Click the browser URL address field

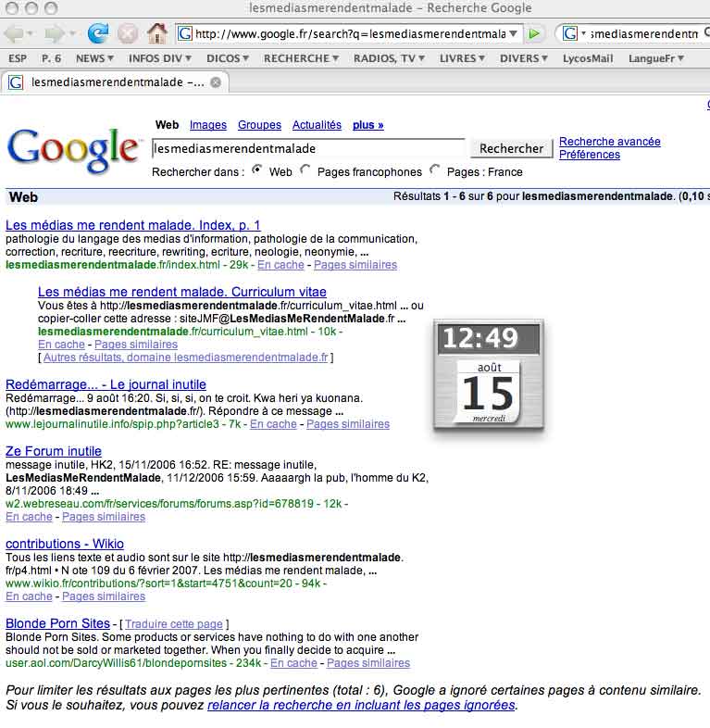(x=350, y=33)
